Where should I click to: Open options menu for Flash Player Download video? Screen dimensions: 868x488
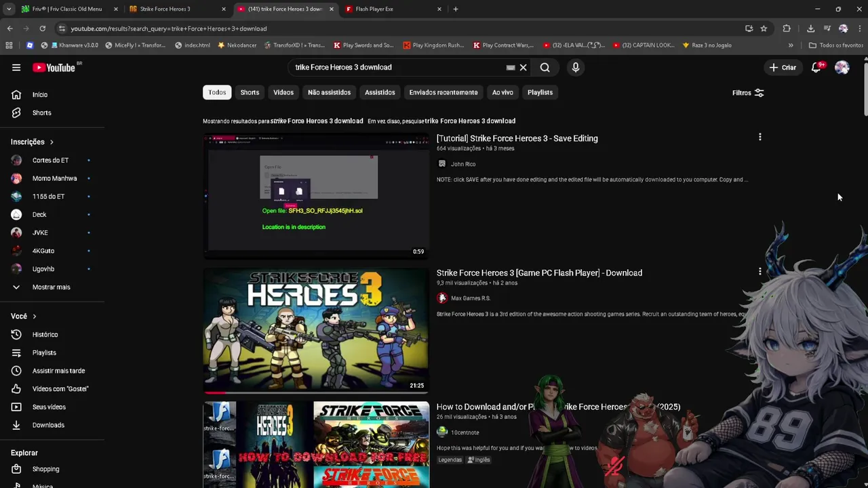point(759,271)
